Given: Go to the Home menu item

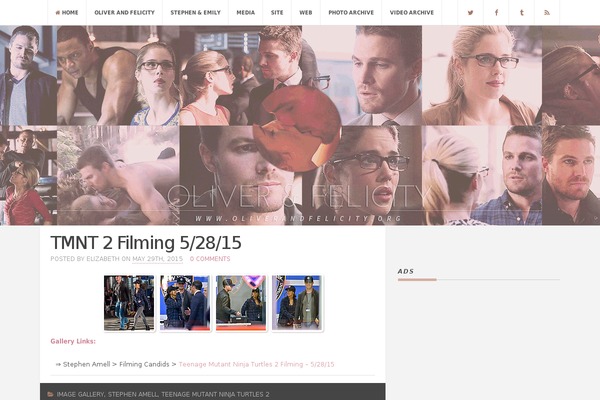Looking at the screenshot, I should [67, 13].
